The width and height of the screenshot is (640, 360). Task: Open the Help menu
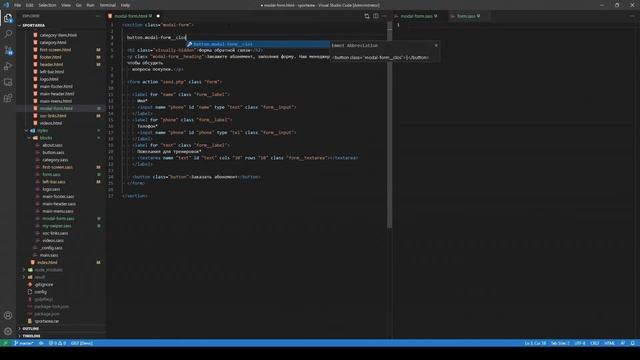click(125, 5)
